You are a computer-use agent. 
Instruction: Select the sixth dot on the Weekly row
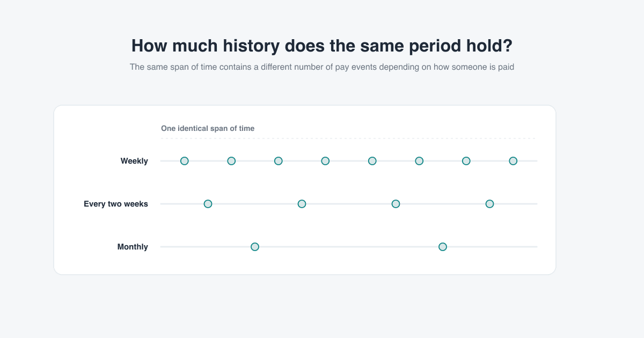point(419,161)
